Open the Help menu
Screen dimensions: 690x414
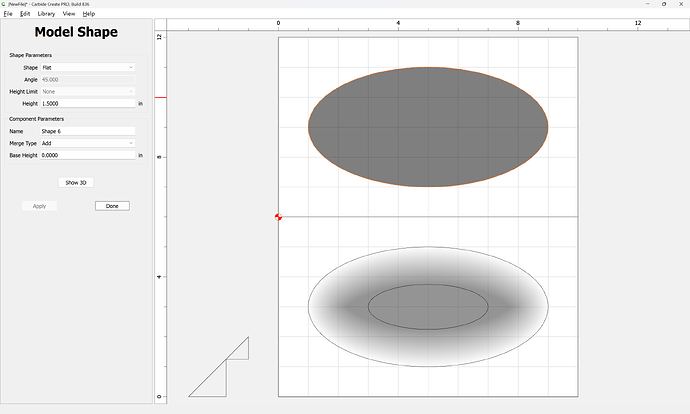pos(89,14)
